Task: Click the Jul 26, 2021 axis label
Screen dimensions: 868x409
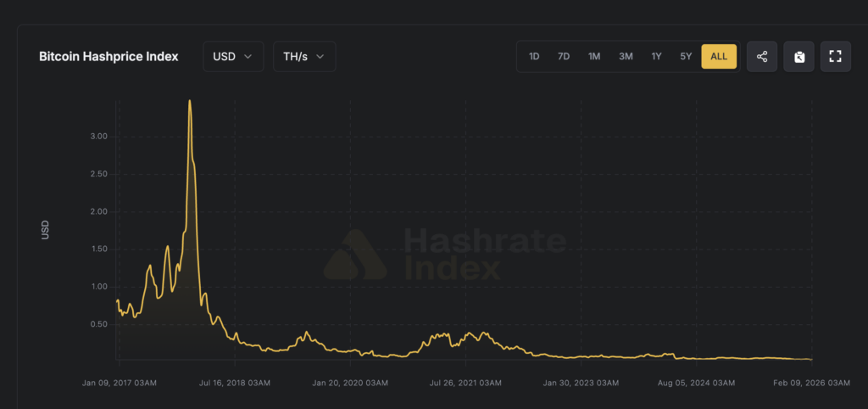Action: coord(465,383)
